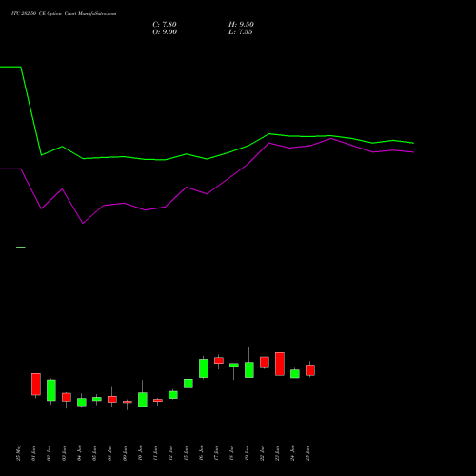Select the red candlestick for 01 Jun
The image size is (476, 476).
pos(36,385)
